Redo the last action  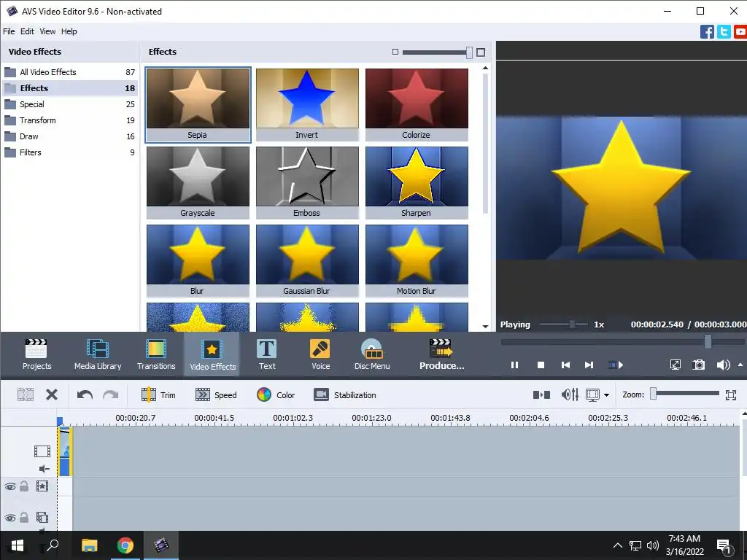[111, 394]
